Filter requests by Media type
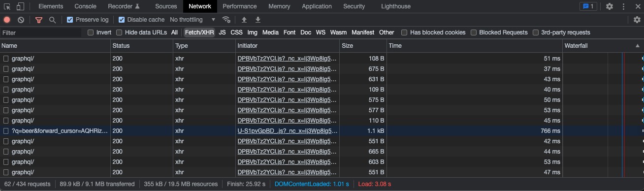This screenshot has height=191, width=644. click(270, 32)
